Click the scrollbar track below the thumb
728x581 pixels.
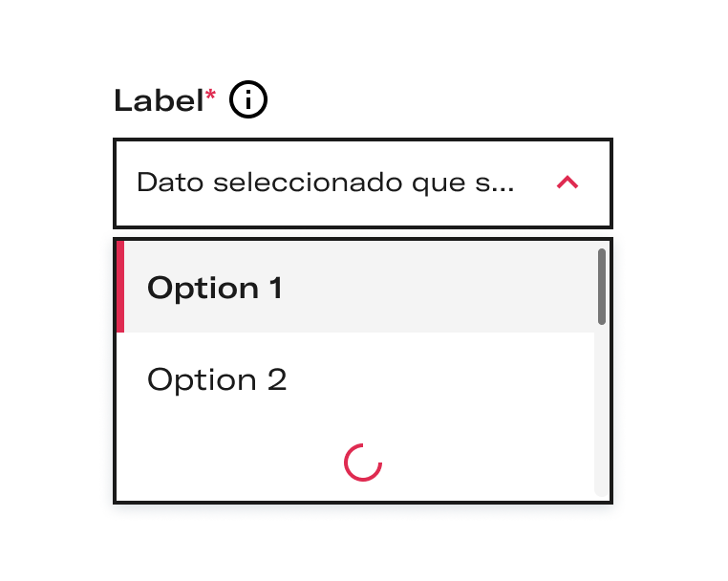[602, 409]
